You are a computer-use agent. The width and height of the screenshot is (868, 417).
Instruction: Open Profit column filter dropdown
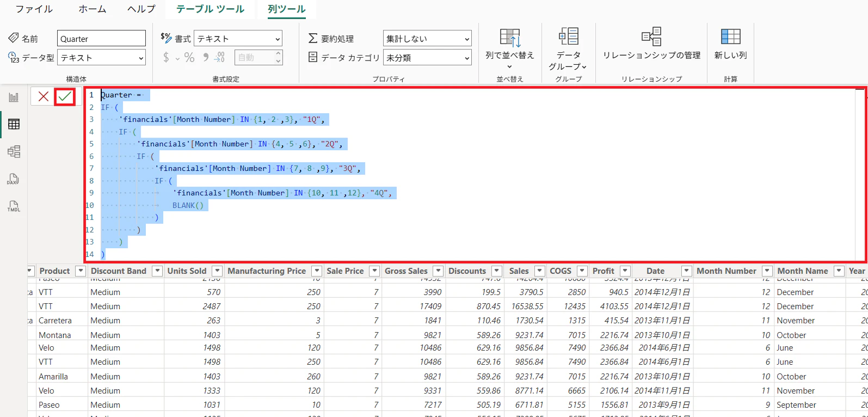[x=625, y=271]
